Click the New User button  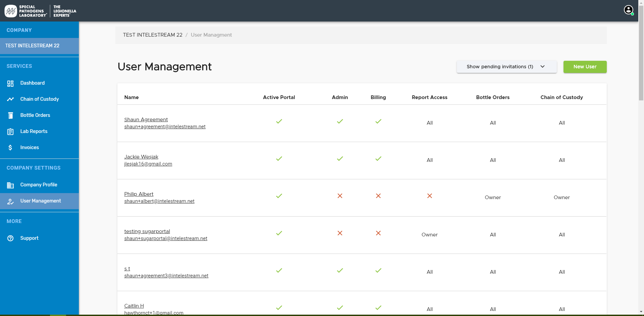click(585, 67)
